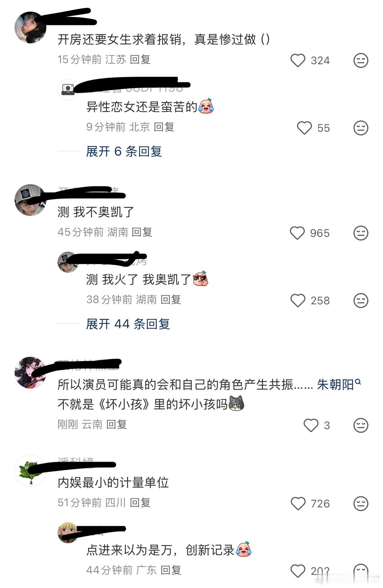Like the reply with 258 likes
Image resolution: width=383 pixels, height=588 pixels.
coord(298,300)
